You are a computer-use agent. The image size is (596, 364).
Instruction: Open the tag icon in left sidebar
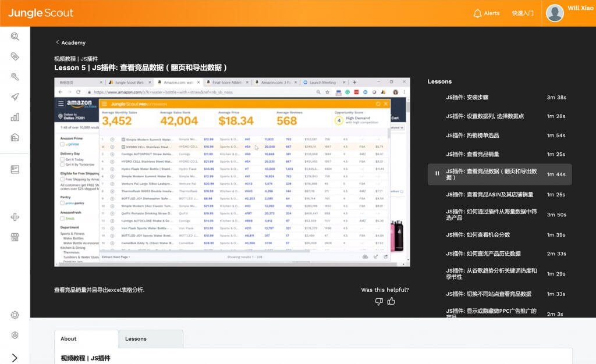(x=15, y=56)
